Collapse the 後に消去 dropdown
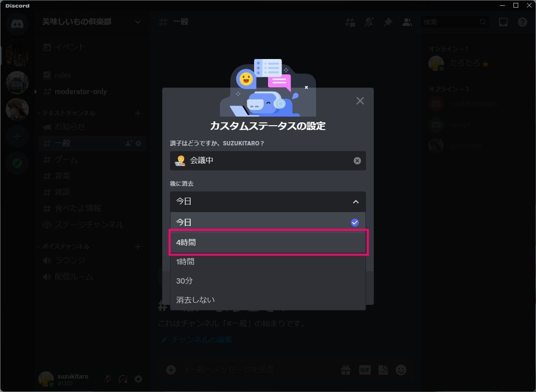536x392 pixels. coord(268,202)
